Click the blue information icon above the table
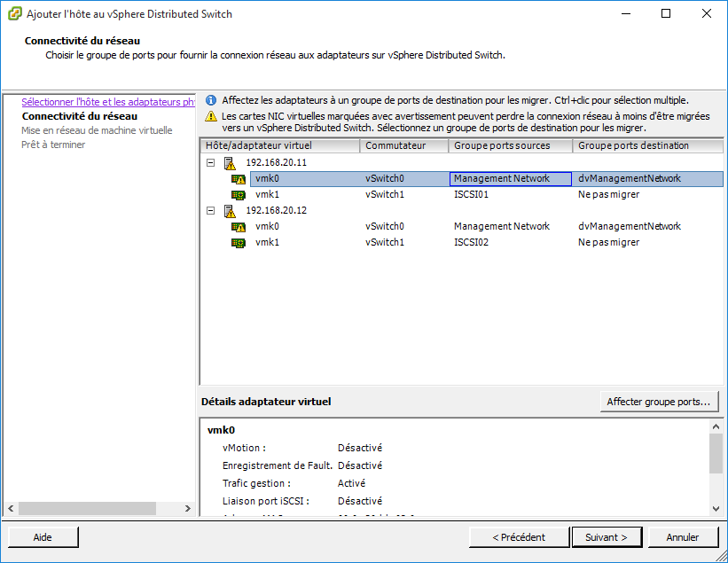 tap(211, 101)
